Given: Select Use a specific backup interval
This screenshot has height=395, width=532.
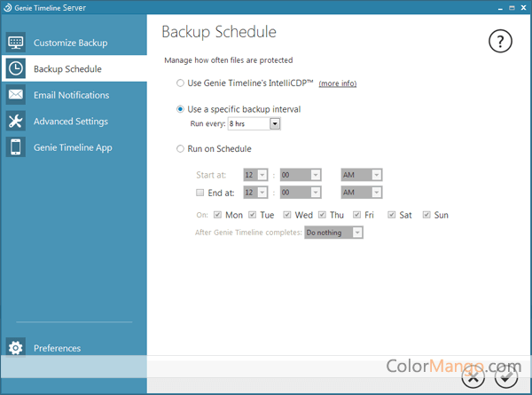Looking at the screenshot, I should point(181,109).
